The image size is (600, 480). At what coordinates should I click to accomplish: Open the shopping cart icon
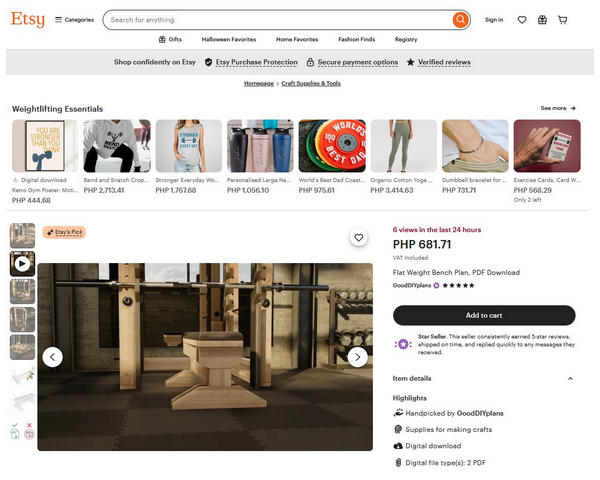point(562,20)
